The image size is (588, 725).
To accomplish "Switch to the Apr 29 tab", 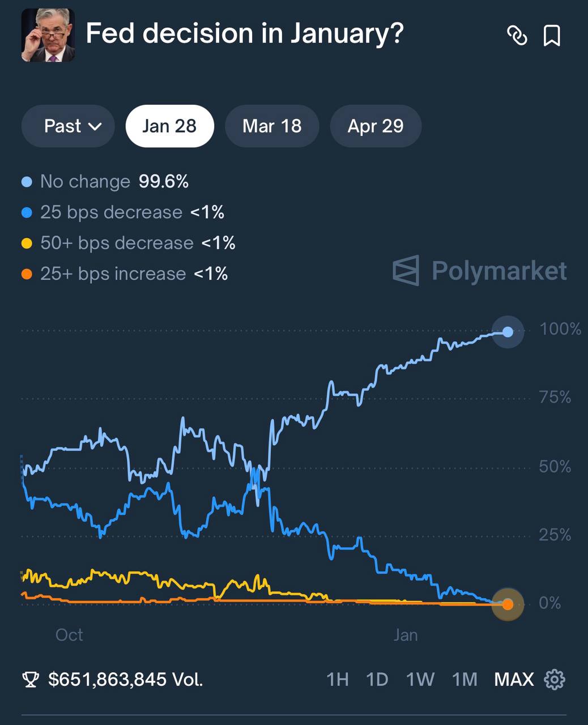I will [376, 126].
